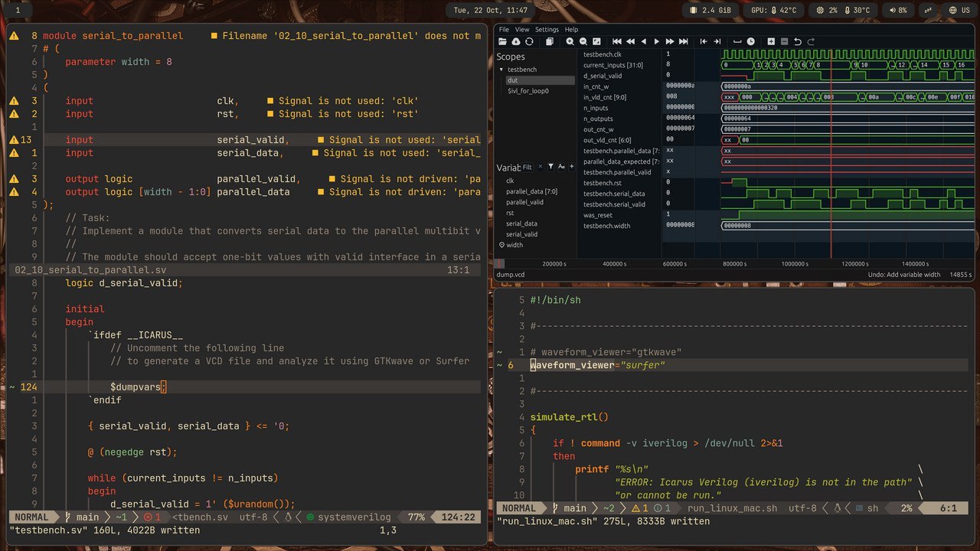Click the parallel_valid variable in the list
This screenshot has width=980, height=551.
(524, 202)
